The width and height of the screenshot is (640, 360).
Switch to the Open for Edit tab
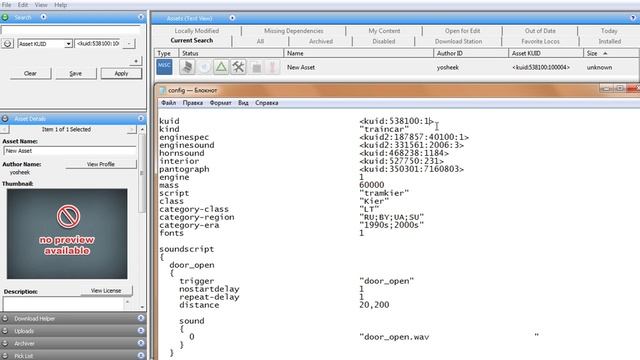(x=462, y=31)
